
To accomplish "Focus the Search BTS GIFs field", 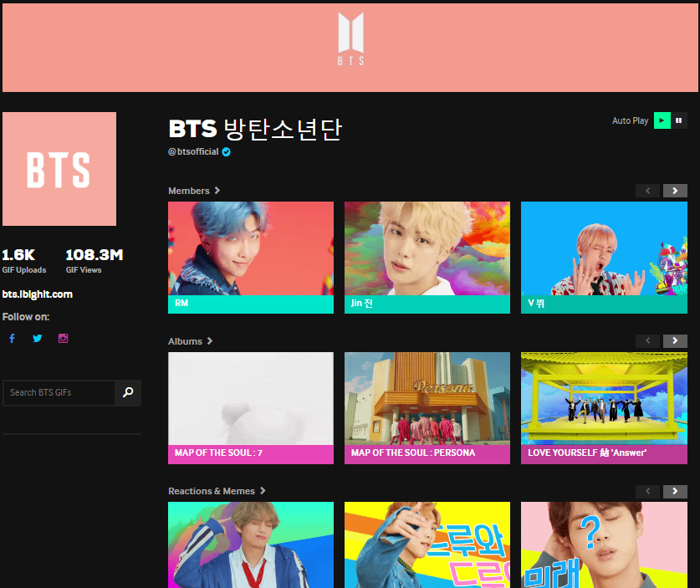I will point(59,392).
